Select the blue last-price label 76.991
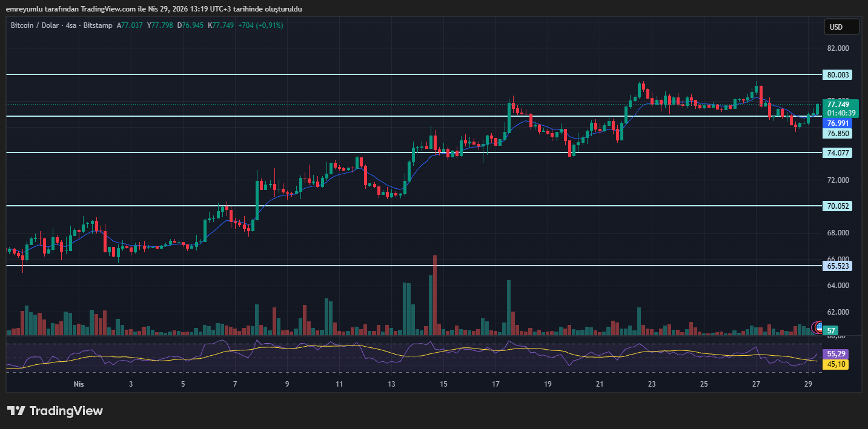868x429 pixels. coord(837,123)
